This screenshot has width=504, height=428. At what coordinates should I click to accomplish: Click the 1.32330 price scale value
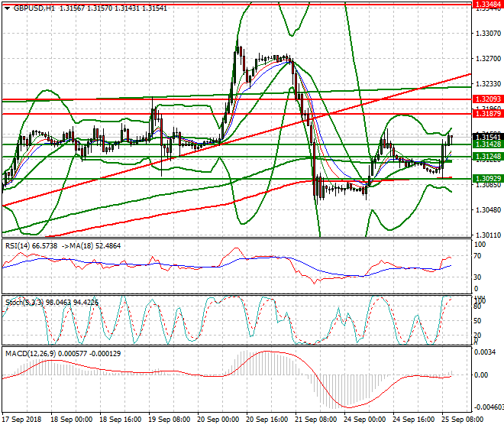tap(488, 83)
